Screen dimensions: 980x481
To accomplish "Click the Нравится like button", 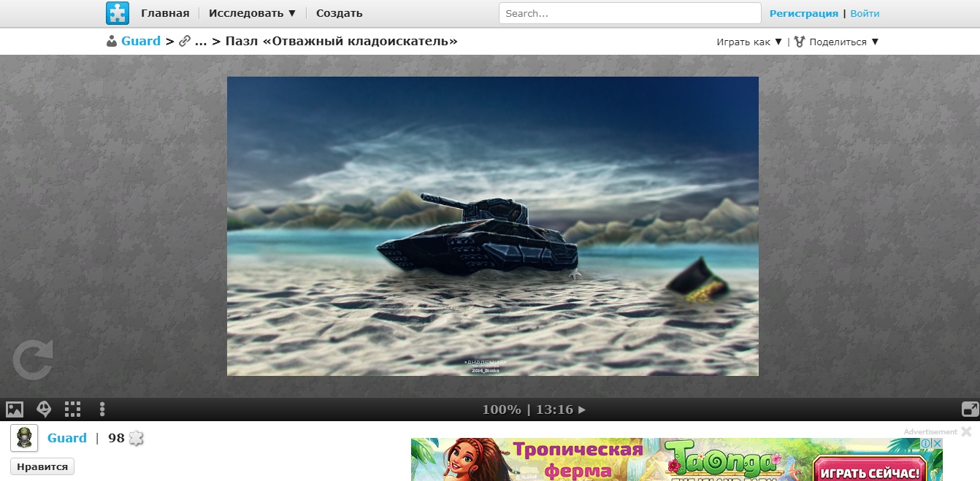I will coord(42,467).
